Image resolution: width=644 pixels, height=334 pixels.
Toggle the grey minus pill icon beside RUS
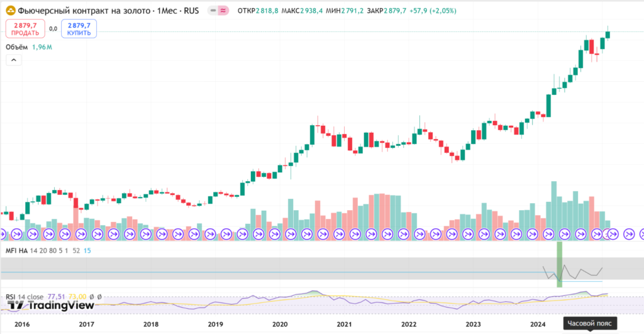[213, 11]
